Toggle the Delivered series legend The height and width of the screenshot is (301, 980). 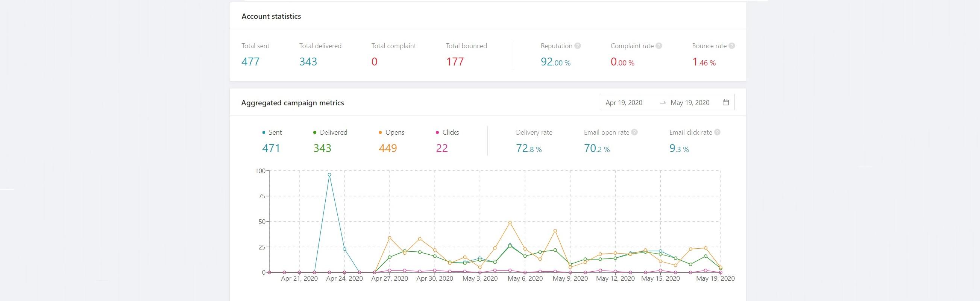pyautogui.click(x=330, y=132)
